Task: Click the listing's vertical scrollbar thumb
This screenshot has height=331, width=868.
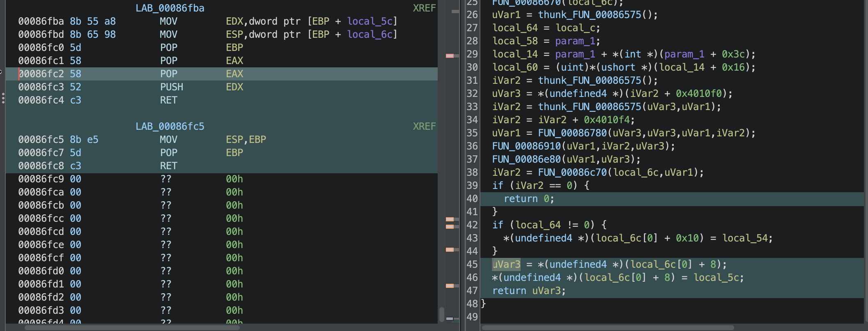Action: coord(442,314)
